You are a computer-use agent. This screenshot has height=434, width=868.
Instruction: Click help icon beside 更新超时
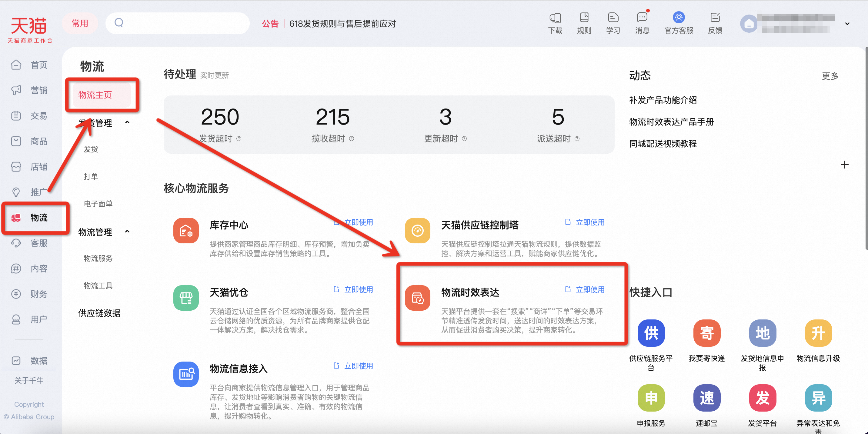click(x=464, y=139)
